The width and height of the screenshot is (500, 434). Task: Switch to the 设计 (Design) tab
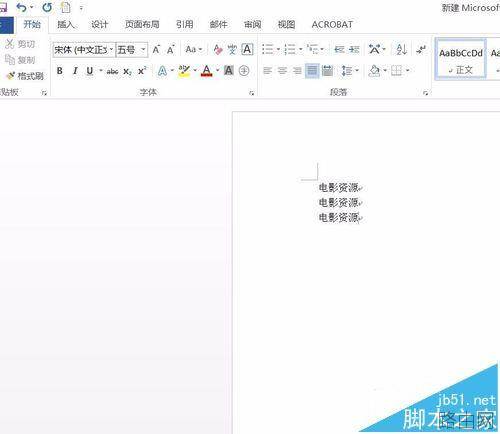coord(100,24)
